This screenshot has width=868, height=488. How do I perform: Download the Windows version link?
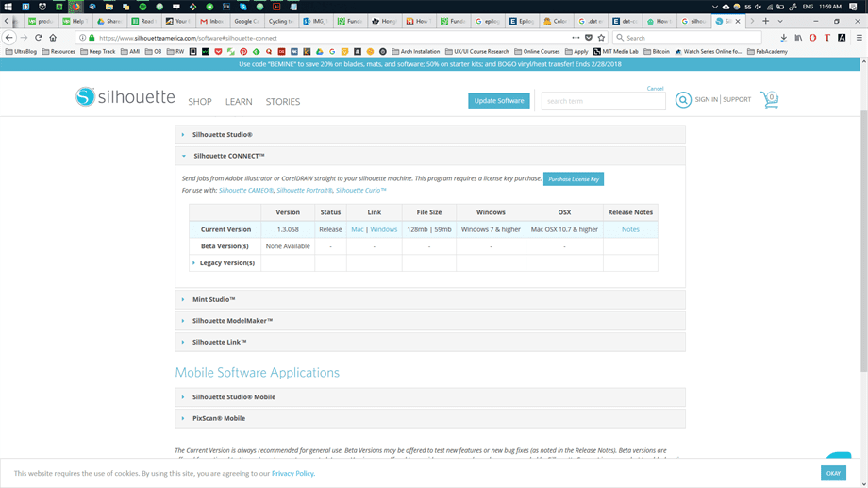click(x=384, y=229)
